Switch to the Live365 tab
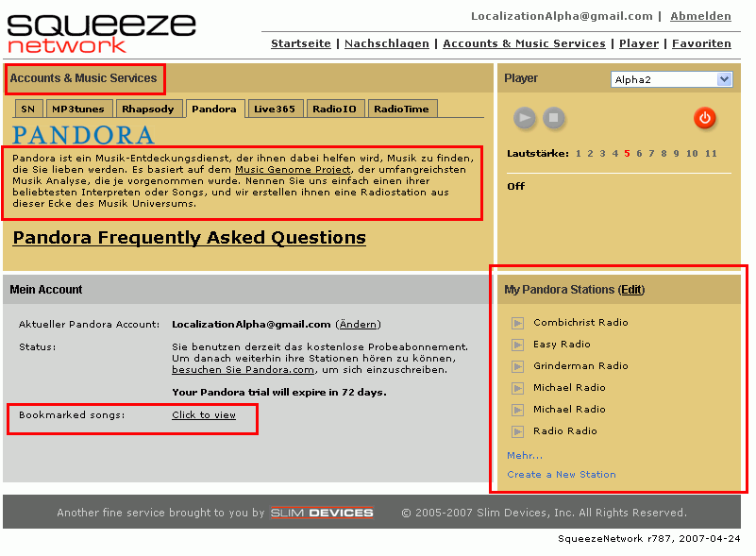This screenshot has width=756, height=556. coord(274,109)
